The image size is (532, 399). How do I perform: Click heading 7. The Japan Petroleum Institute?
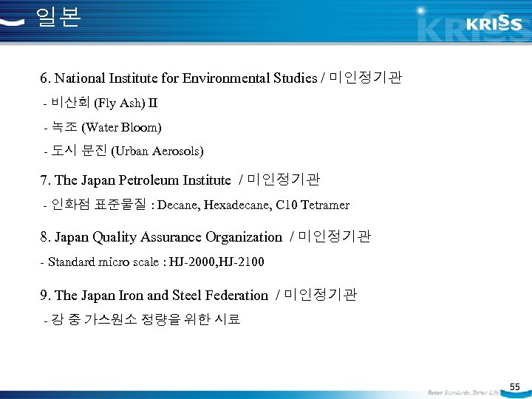pyautogui.click(x=180, y=180)
